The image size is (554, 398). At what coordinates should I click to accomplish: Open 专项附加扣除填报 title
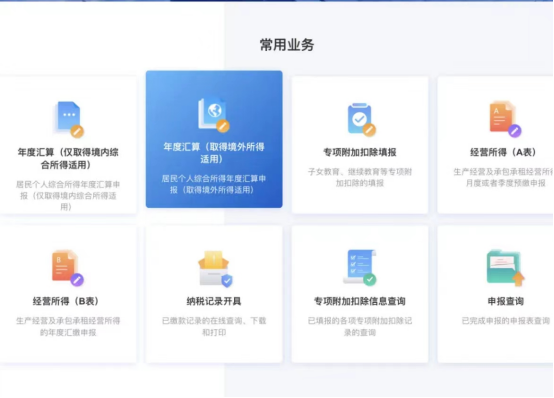pyautogui.click(x=360, y=152)
